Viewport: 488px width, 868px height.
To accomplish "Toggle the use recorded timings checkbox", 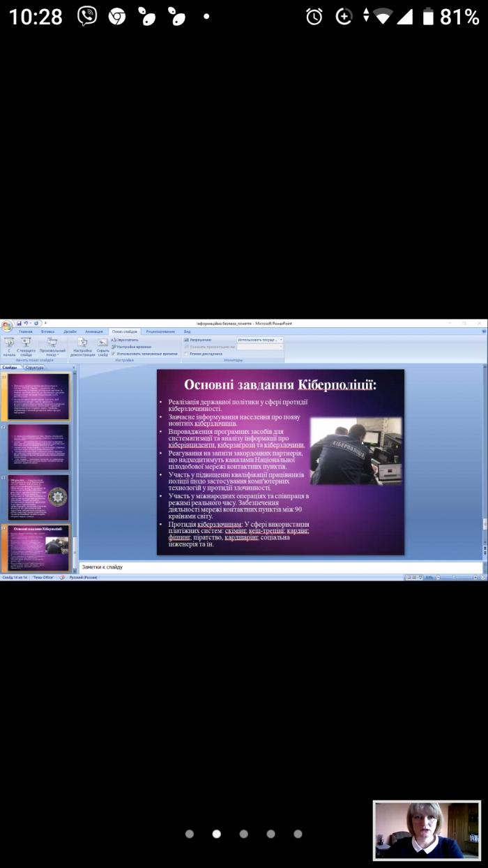I will pyautogui.click(x=114, y=353).
